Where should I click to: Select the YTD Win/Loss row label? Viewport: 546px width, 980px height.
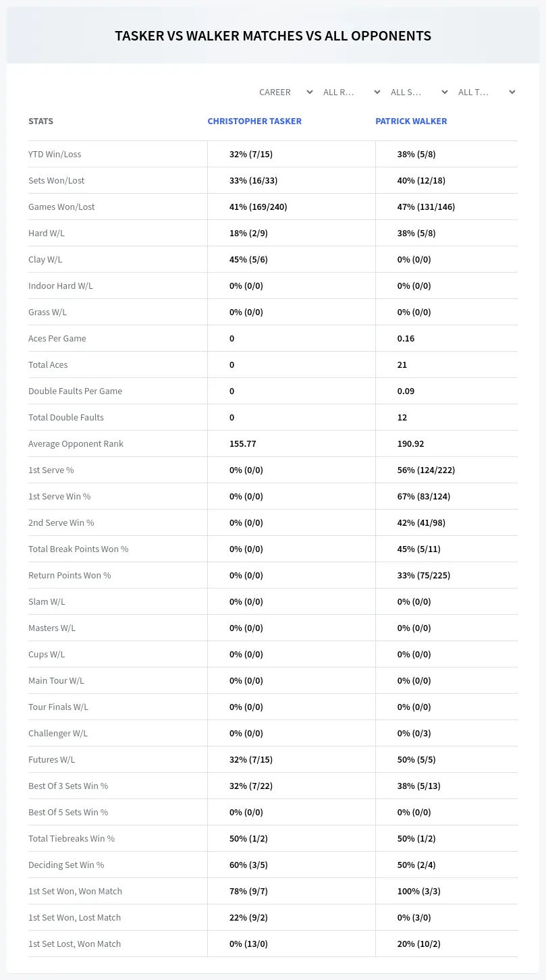(55, 154)
